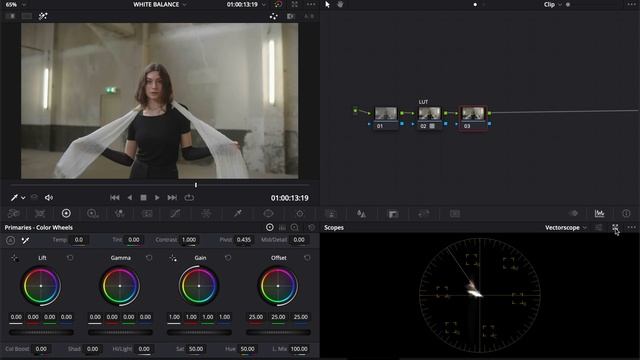
Task: Select the LUT node 02
Action: (x=429, y=118)
